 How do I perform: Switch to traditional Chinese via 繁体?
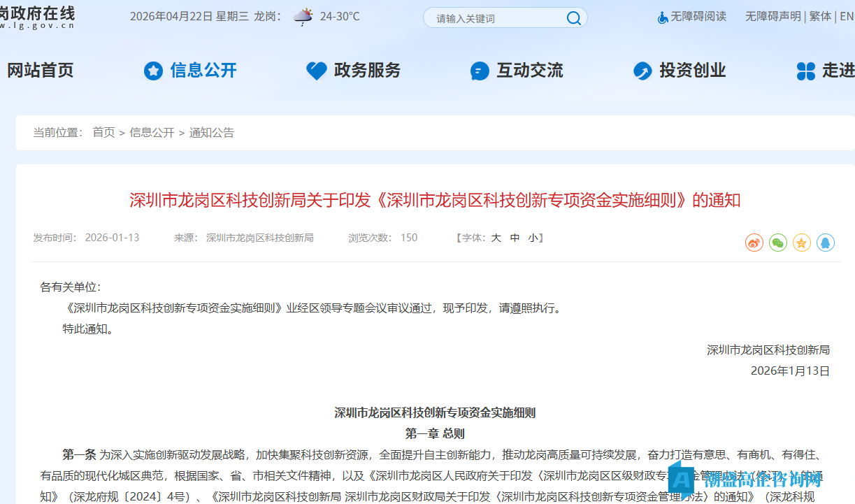[819, 16]
